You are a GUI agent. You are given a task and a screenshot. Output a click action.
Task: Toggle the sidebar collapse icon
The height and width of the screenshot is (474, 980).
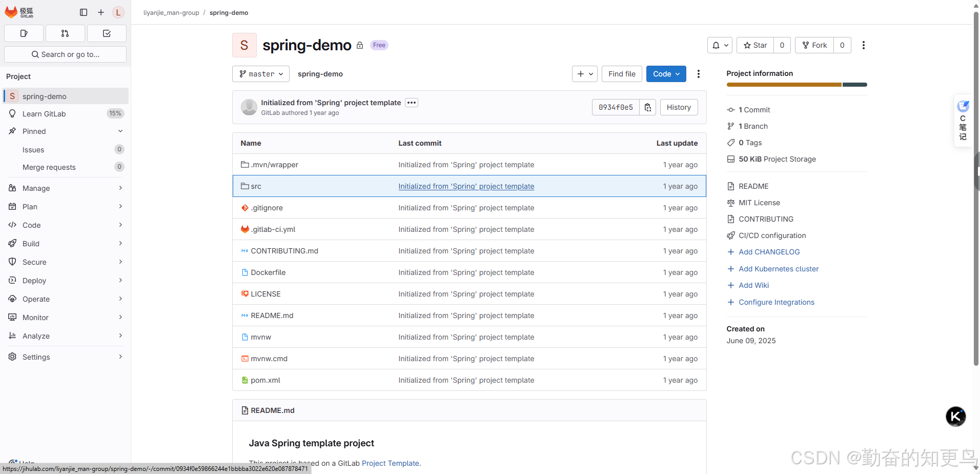tap(84, 12)
